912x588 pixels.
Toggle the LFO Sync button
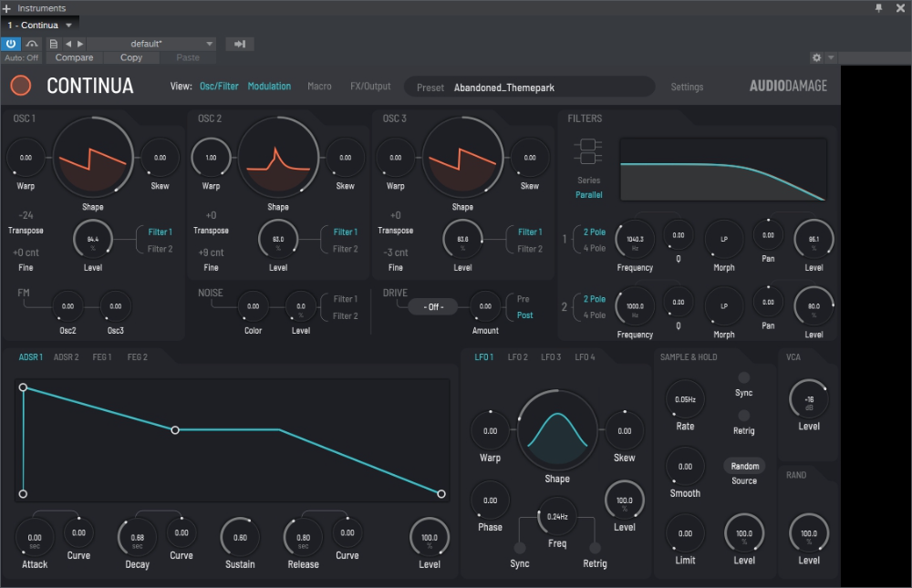coord(520,548)
